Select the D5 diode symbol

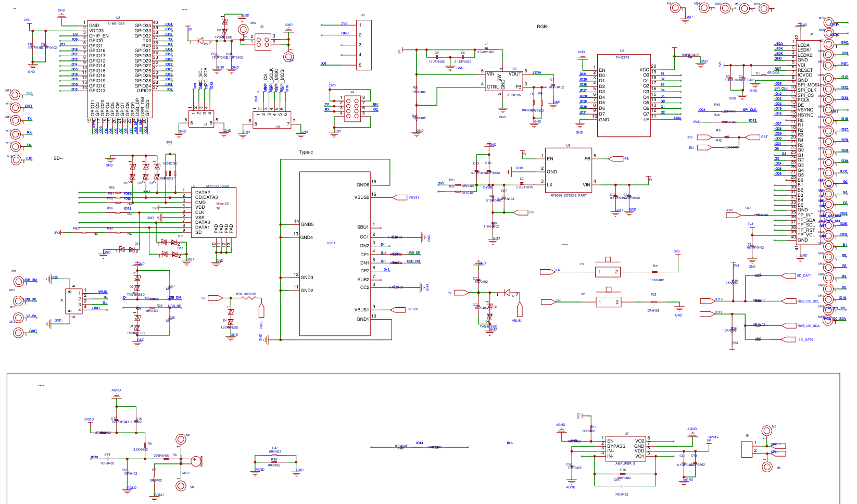click(200, 41)
